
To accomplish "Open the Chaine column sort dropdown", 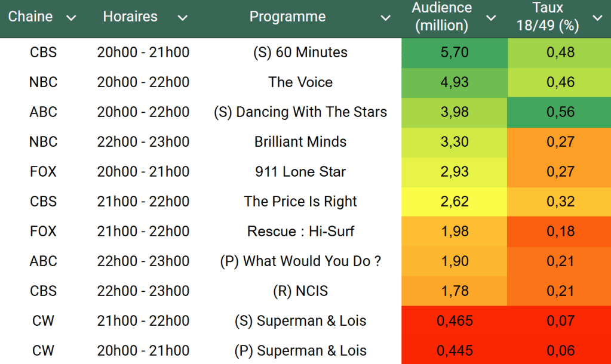I will pyautogui.click(x=71, y=18).
